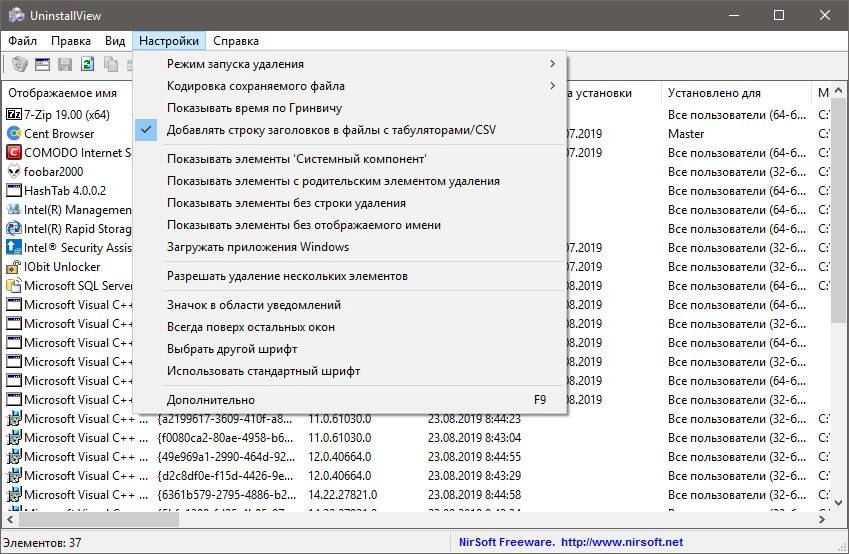Open 'Дополнительно' F9 advanced options
Screen dimensions: 849x554
[x=350, y=400]
